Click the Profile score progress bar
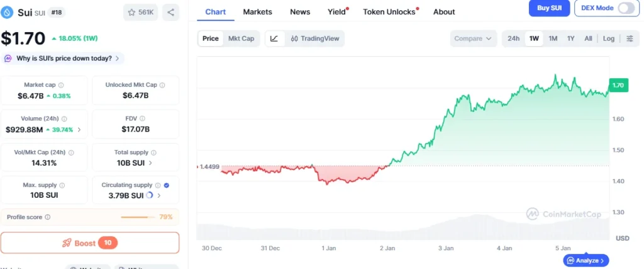 pyautogui.click(x=137, y=217)
